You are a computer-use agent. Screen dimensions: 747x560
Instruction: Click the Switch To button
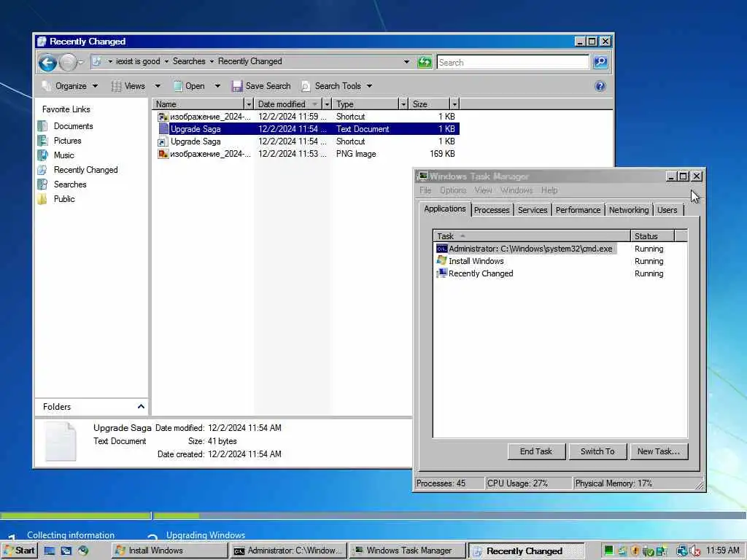tap(597, 451)
